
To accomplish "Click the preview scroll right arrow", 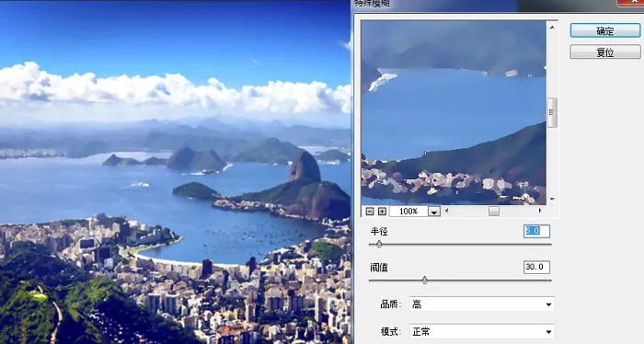I will point(540,211).
